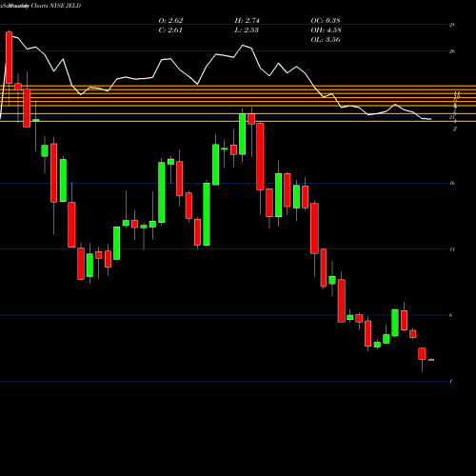Viewport: 476px width, 476px height.
Task: Select the low price label L: 2.53
Action: coord(247,30)
